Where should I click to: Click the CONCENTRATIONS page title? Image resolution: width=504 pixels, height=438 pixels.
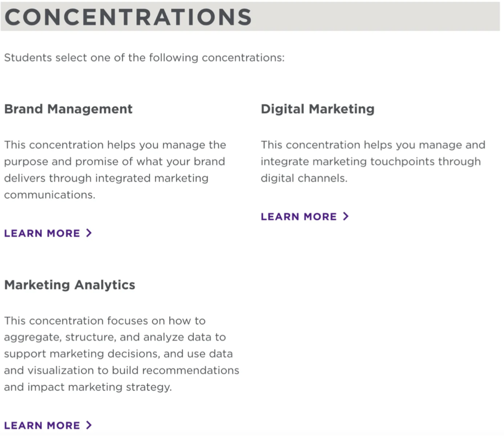point(128,17)
